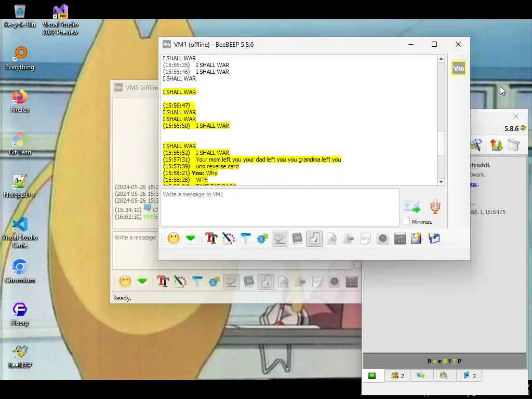Click the round gray disc icon in VM5 window
Viewport: 532px width, 399px height.
click(335, 281)
